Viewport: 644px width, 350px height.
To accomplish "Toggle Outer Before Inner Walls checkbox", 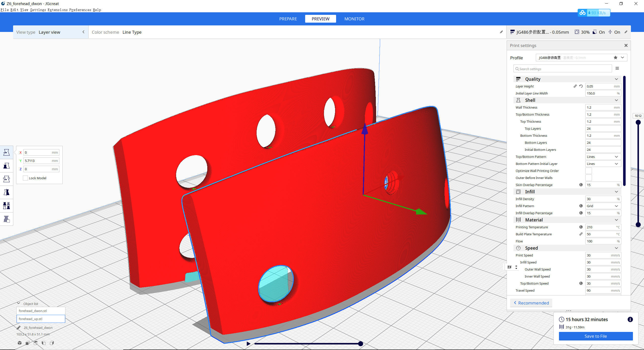I will [588, 178].
